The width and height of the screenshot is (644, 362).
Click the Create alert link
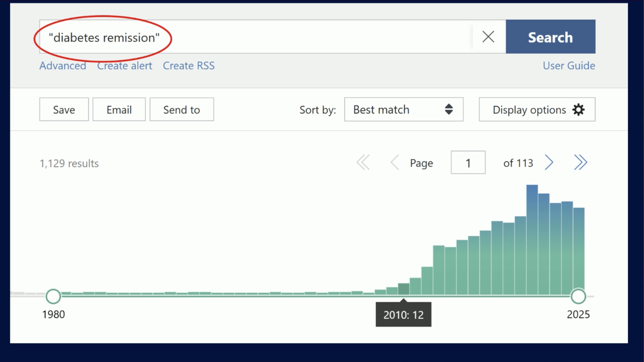click(125, 66)
